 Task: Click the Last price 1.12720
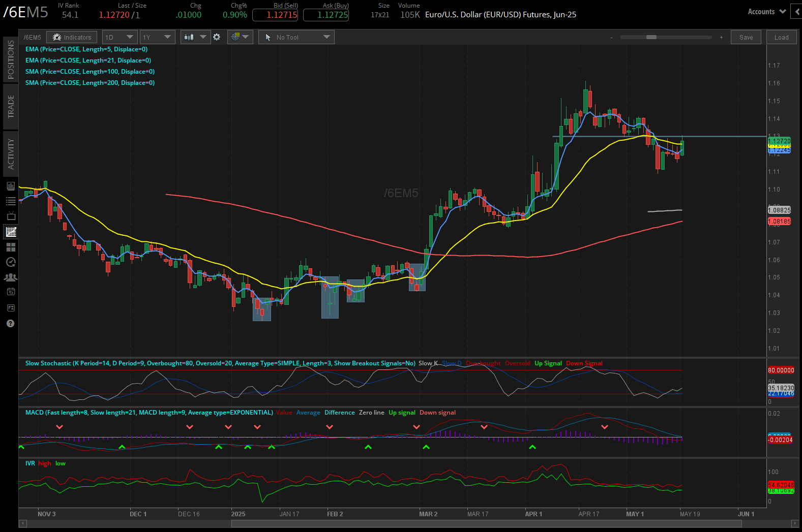coord(114,15)
